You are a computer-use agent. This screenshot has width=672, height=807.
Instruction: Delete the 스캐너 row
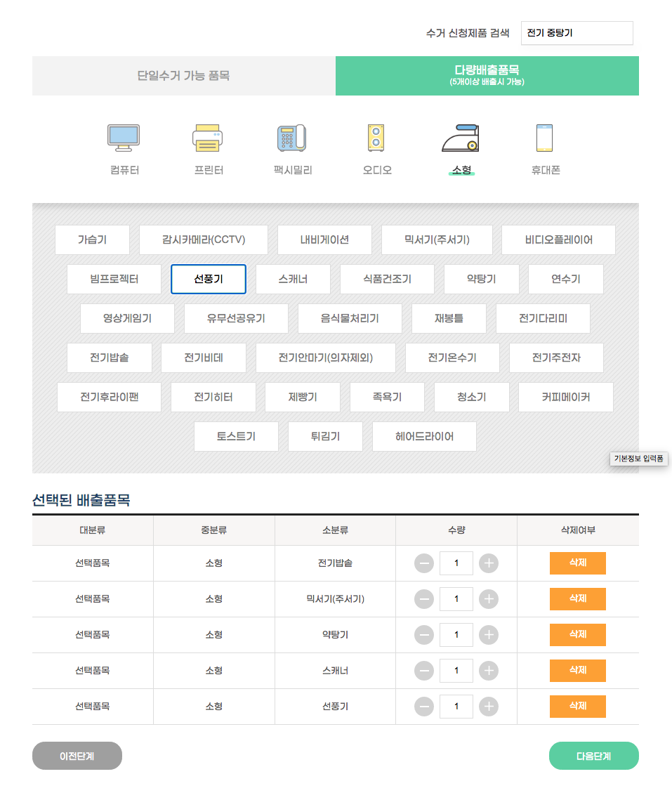point(578,671)
